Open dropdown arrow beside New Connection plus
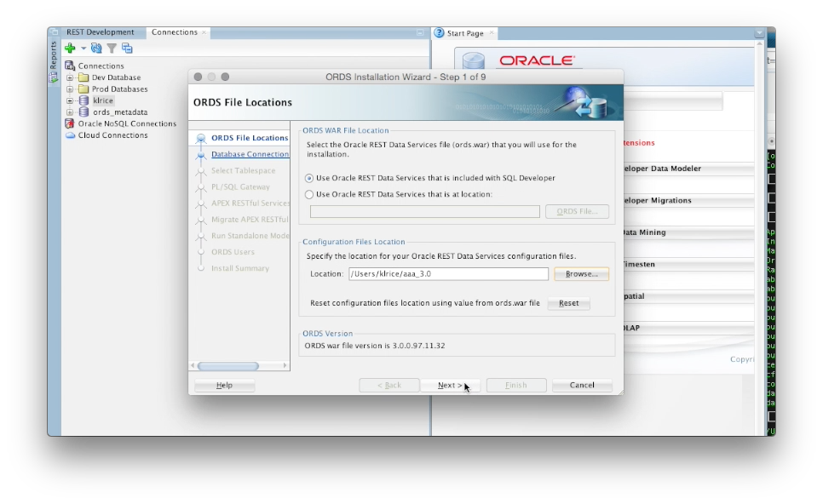The height and width of the screenshot is (504, 823). [x=83, y=49]
